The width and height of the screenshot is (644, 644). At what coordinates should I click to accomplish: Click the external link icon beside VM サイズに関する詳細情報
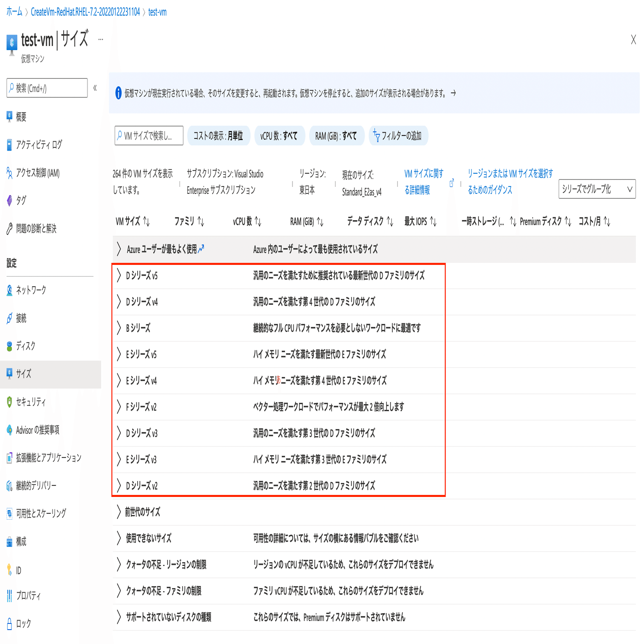(451, 183)
